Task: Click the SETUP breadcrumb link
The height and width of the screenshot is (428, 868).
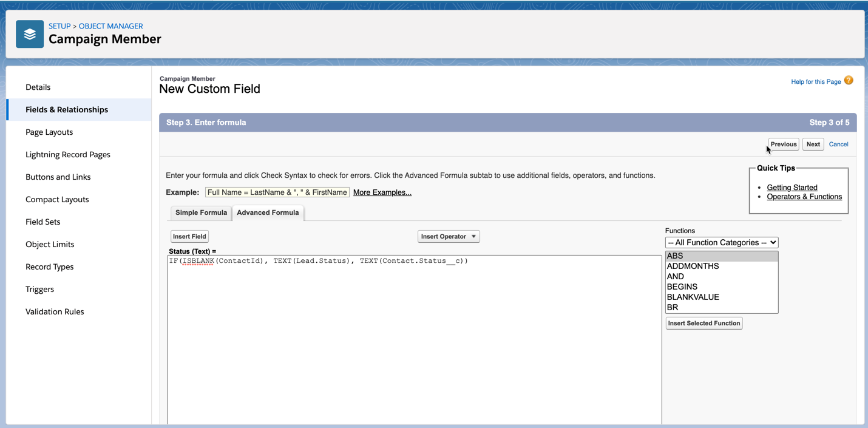Action: pos(59,26)
